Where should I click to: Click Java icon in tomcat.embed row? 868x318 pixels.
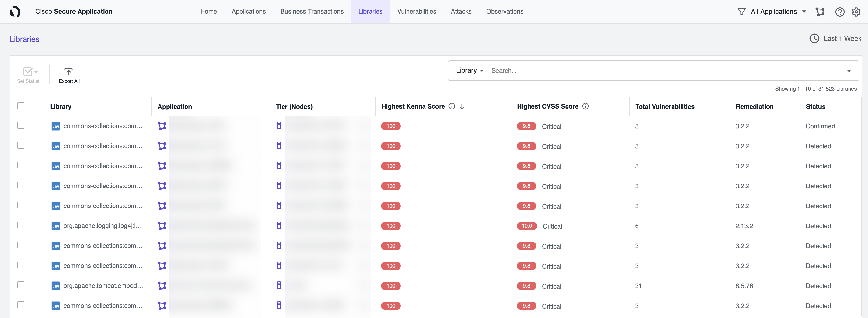point(56,286)
